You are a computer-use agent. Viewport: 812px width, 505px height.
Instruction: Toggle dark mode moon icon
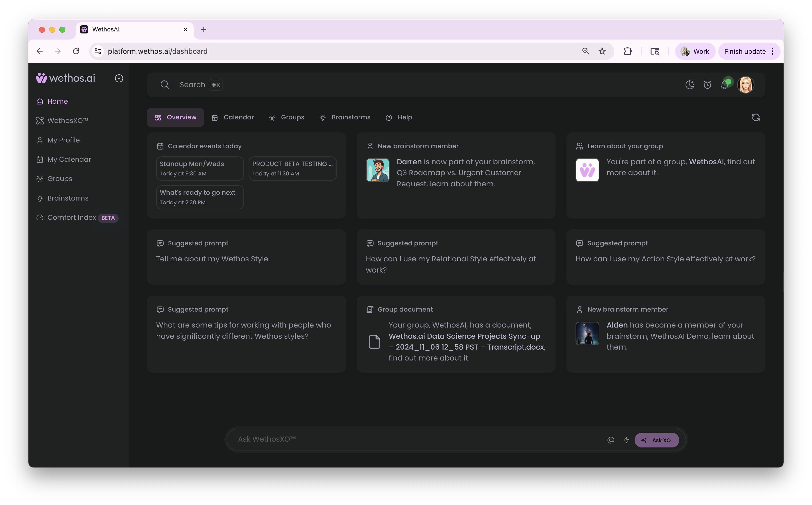tap(690, 85)
